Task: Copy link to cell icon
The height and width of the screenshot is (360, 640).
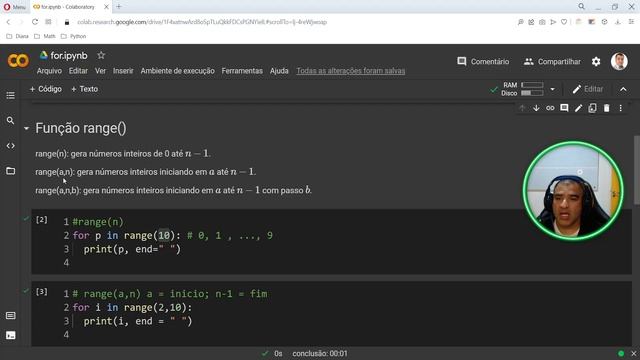Action: point(550,108)
